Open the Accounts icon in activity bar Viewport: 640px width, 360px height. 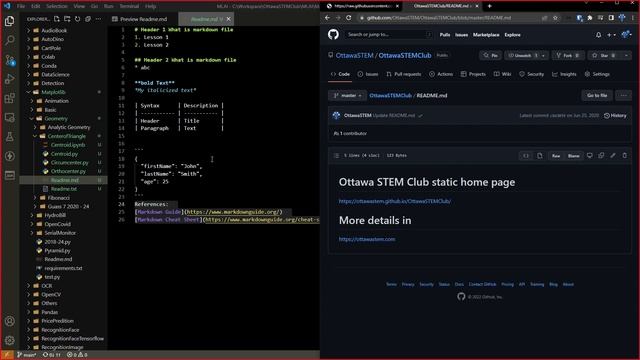pos(9,321)
